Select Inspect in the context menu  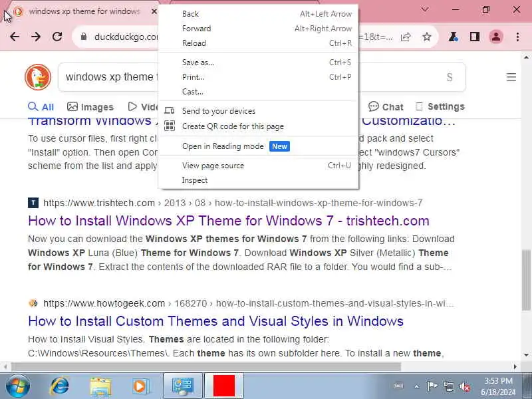pos(258,180)
